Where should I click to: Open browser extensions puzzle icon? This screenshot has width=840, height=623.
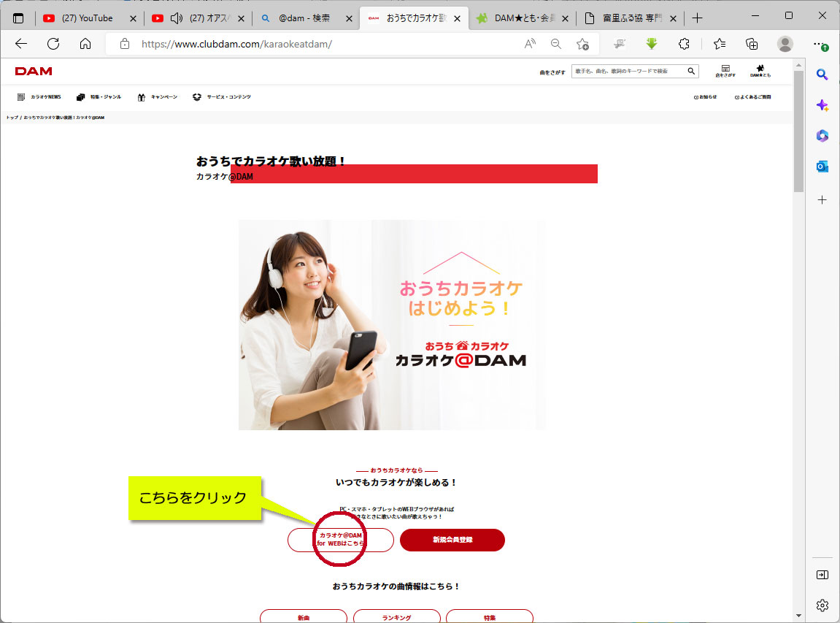pyautogui.click(x=684, y=44)
